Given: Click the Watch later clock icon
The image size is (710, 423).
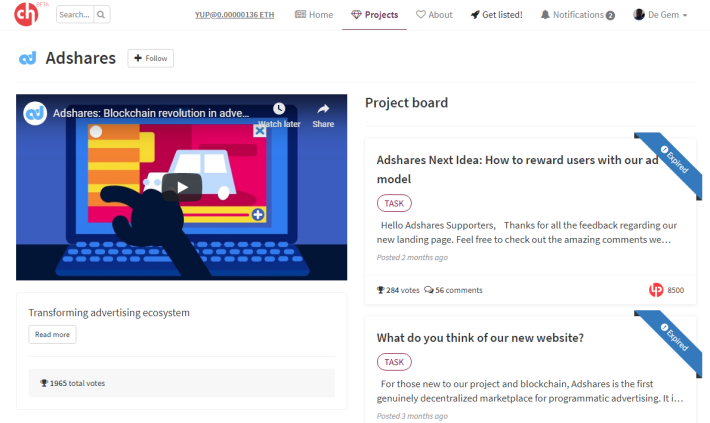Looking at the screenshot, I should (279, 109).
